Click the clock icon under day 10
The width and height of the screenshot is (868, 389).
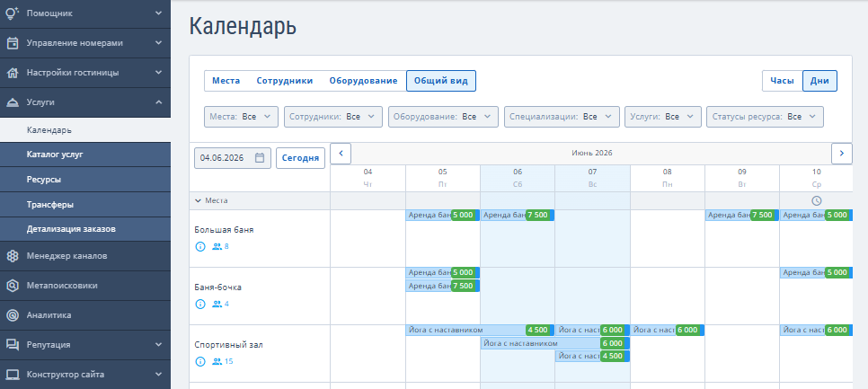[x=817, y=201]
